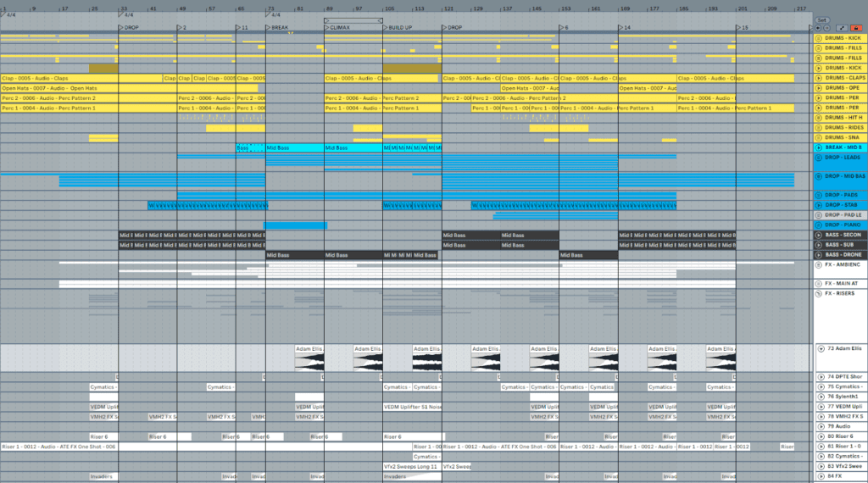Expand the DROP - PIANO group track

click(x=819, y=225)
